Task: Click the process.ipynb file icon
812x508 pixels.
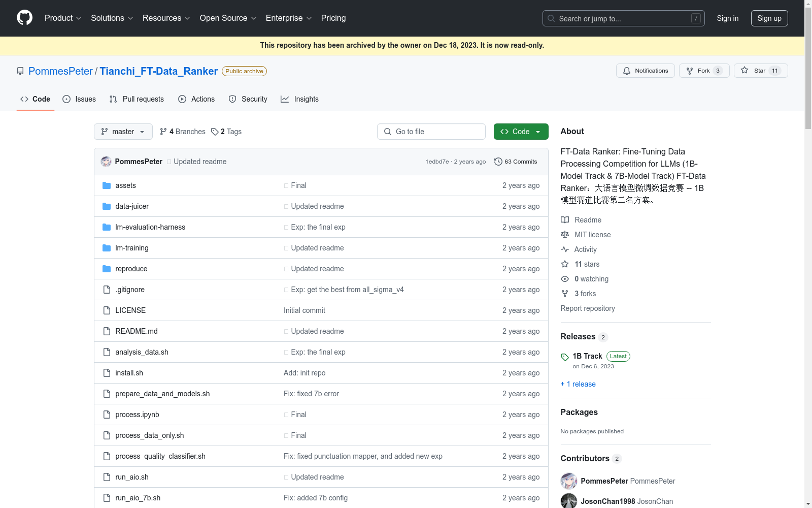Action: pos(107,415)
